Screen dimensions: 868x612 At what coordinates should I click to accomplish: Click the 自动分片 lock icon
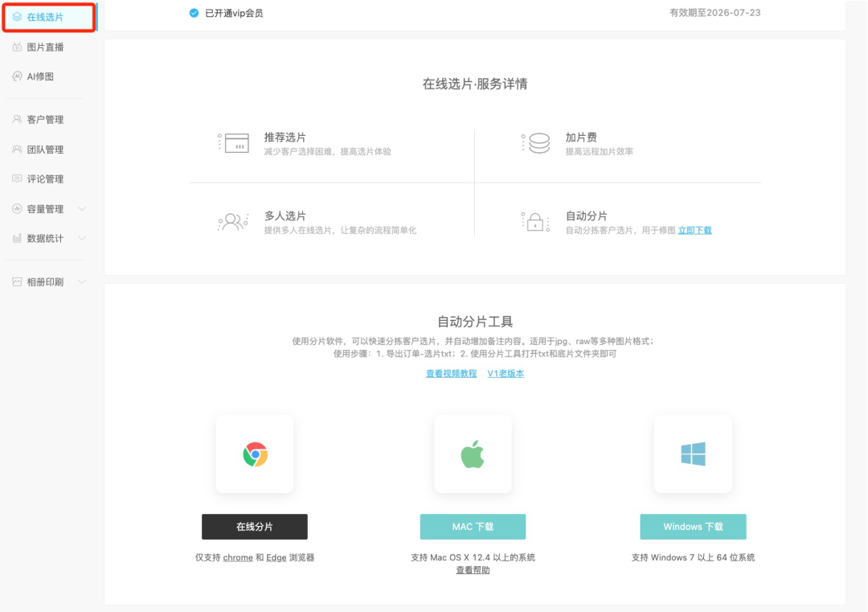(x=535, y=221)
